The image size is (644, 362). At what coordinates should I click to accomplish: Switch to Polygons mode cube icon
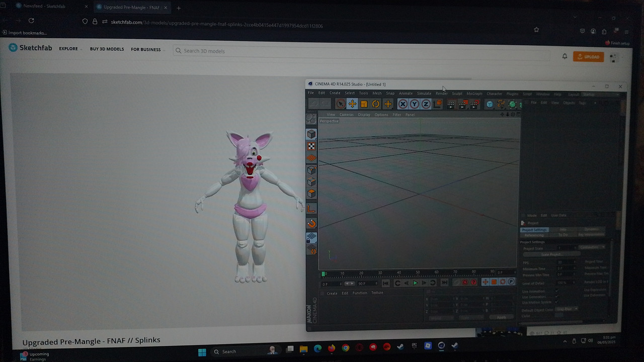(x=311, y=194)
